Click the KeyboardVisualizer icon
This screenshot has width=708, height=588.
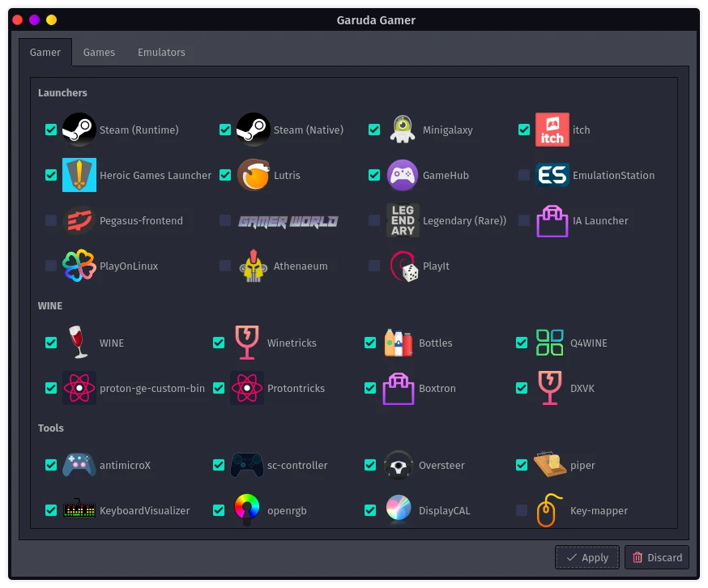(79, 509)
